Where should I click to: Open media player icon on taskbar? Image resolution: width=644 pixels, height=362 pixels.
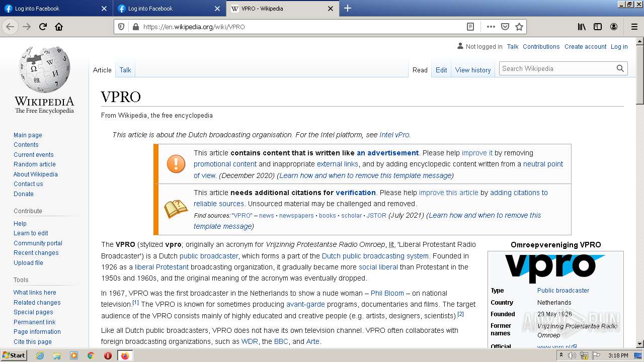click(x=74, y=355)
